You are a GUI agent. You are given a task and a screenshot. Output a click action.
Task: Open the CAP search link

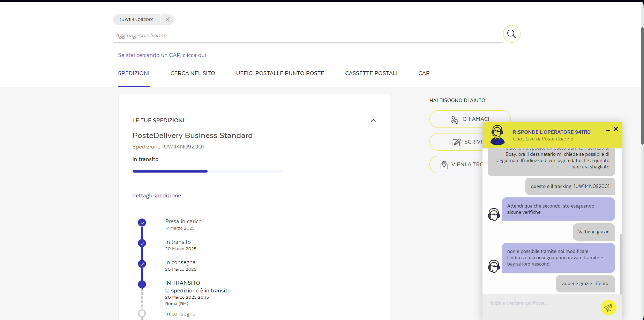point(162,55)
